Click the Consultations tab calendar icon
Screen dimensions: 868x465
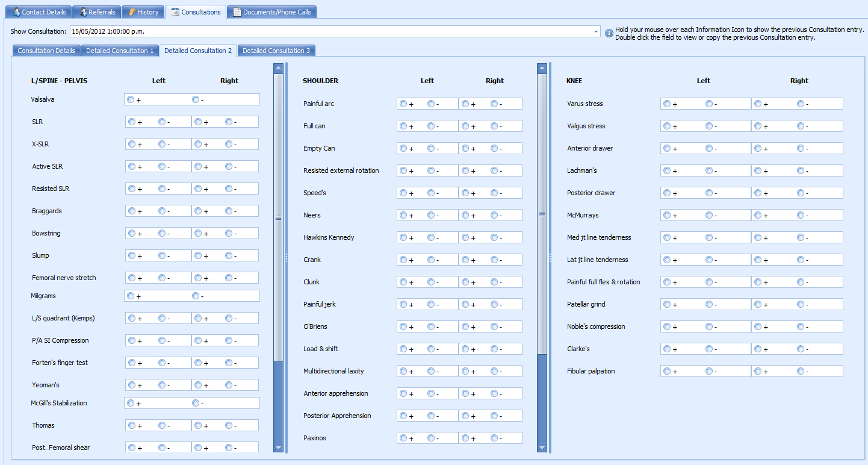pos(175,12)
